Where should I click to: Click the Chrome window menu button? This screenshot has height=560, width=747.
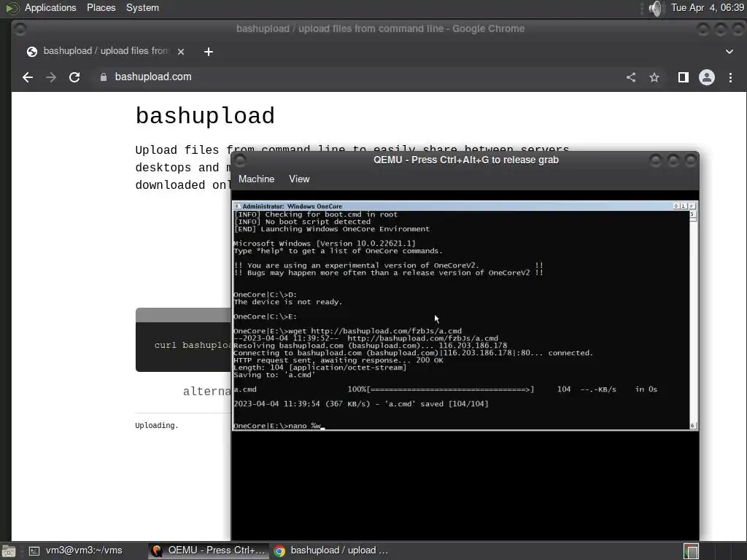[x=20, y=29]
